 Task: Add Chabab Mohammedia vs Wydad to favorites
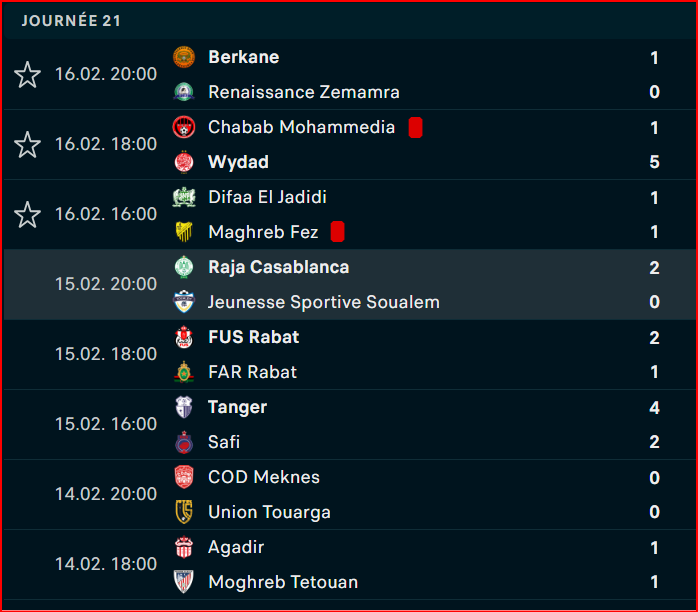click(28, 145)
